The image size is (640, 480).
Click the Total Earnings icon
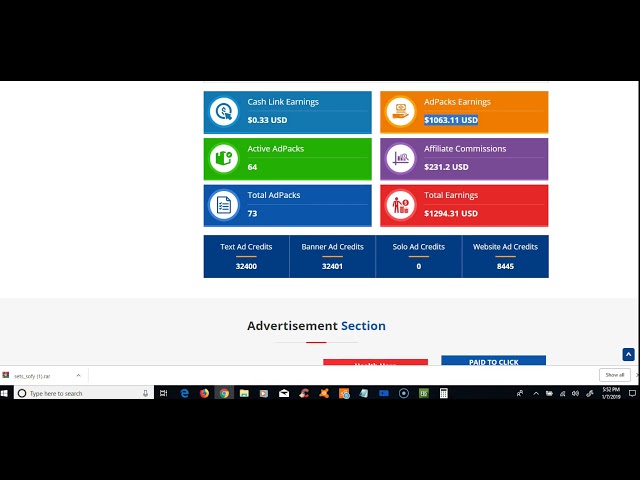(400, 205)
